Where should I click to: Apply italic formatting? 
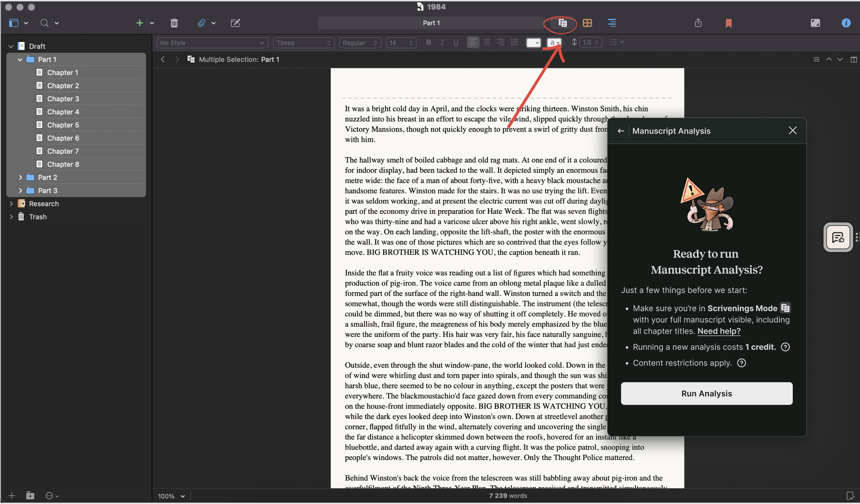[442, 42]
